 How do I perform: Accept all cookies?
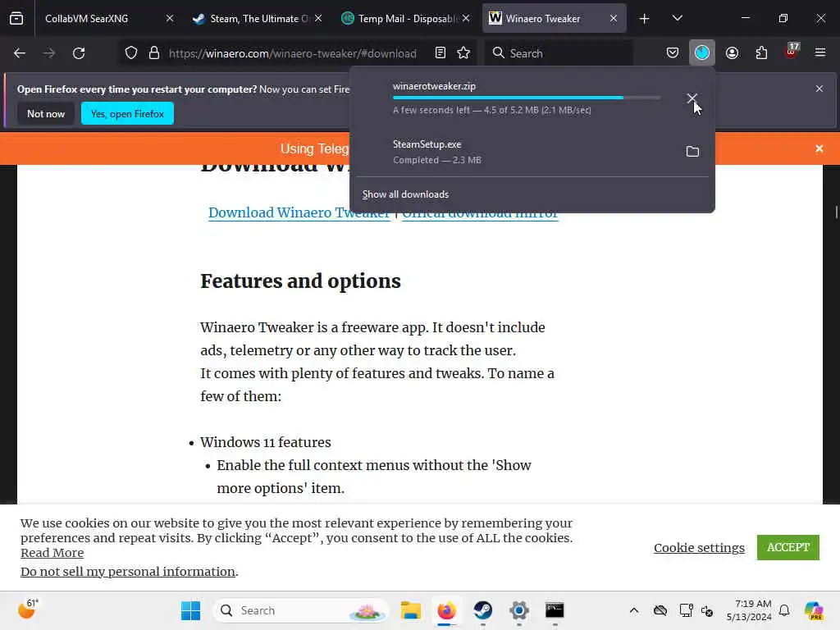click(788, 547)
